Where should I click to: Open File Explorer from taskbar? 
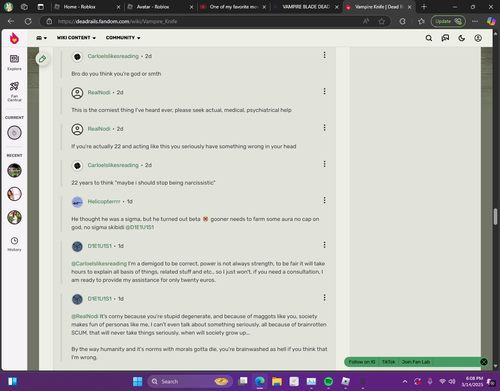point(277,381)
